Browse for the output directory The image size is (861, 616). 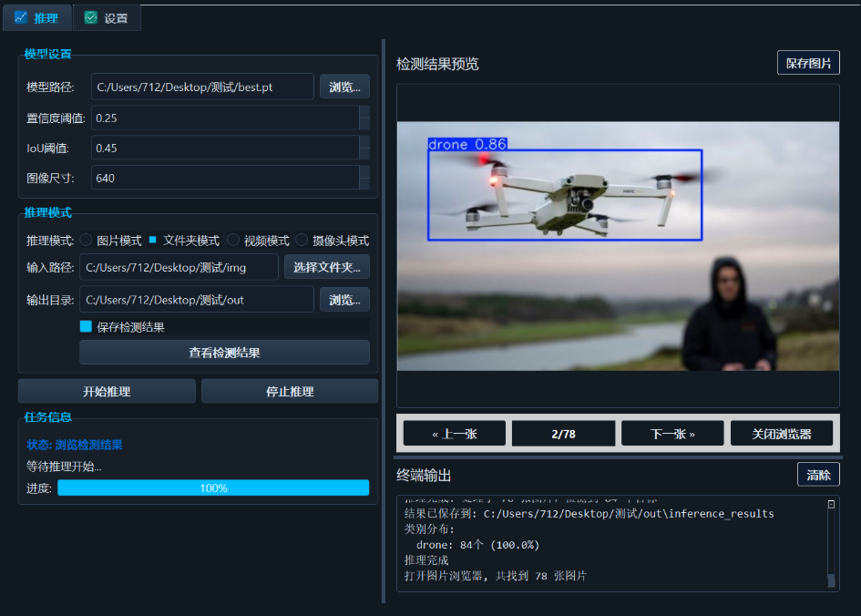click(344, 300)
